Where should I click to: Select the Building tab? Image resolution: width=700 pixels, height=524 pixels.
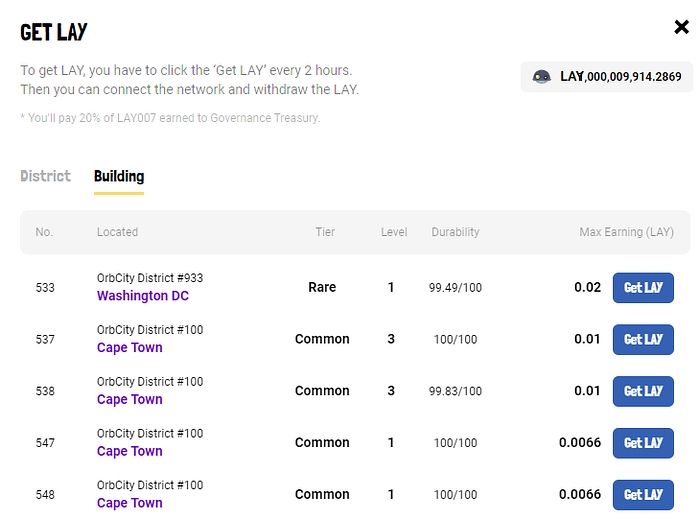click(119, 176)
